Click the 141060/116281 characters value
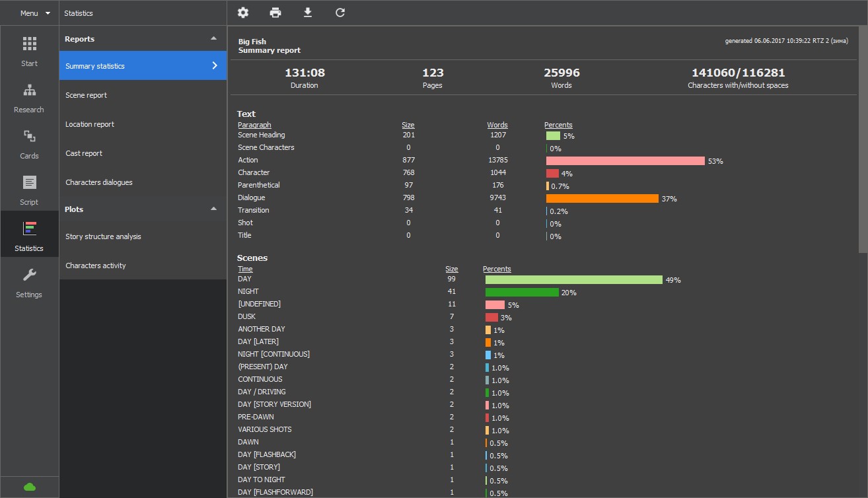 738,73
